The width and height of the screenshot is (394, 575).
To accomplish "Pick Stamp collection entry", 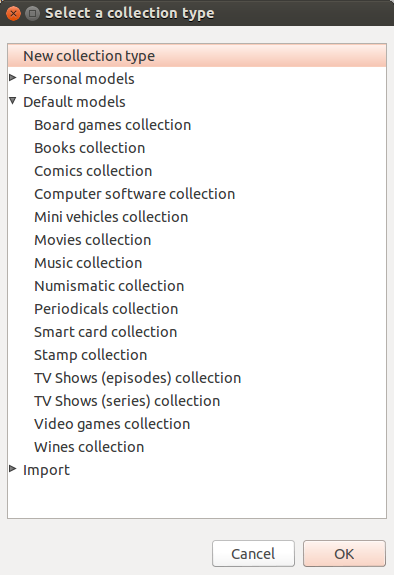I will point(91,355).
